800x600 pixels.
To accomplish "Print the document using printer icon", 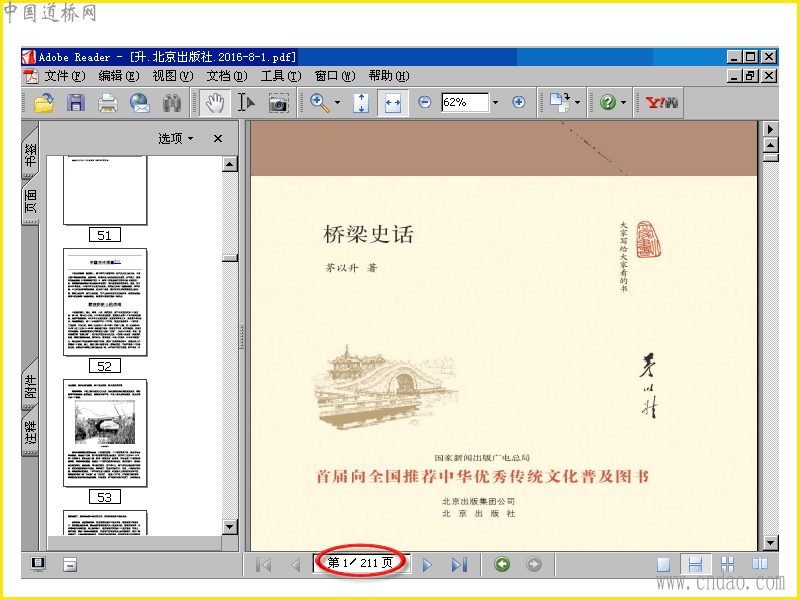I will click(x=108, y=103).
